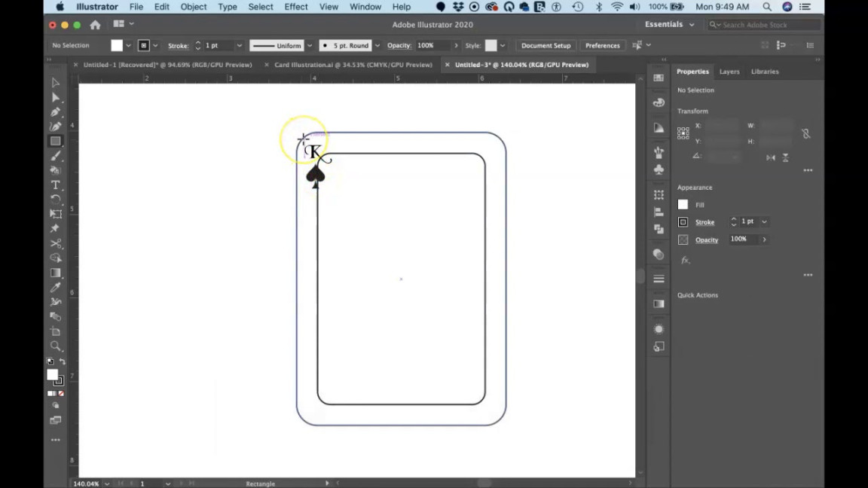Switch to Untitled-1 [Recovered] document tab
This screenshot has height=488, width=868.
coord(168,65)
